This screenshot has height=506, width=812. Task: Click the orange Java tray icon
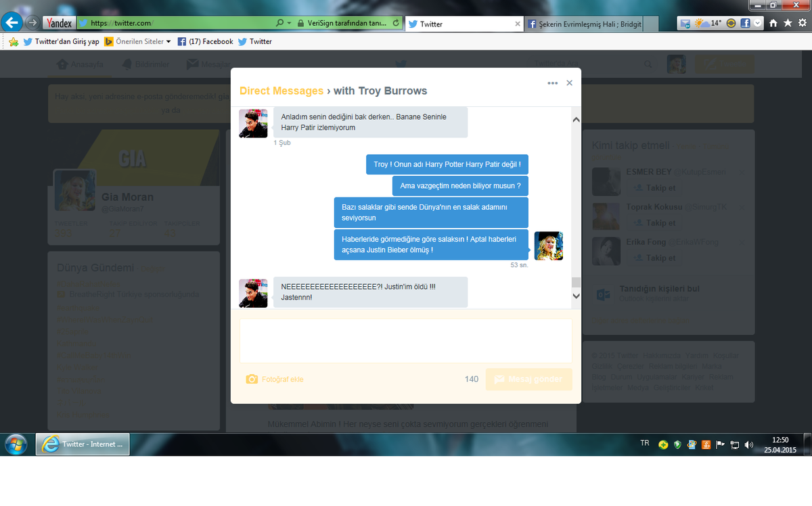(706, 444)
